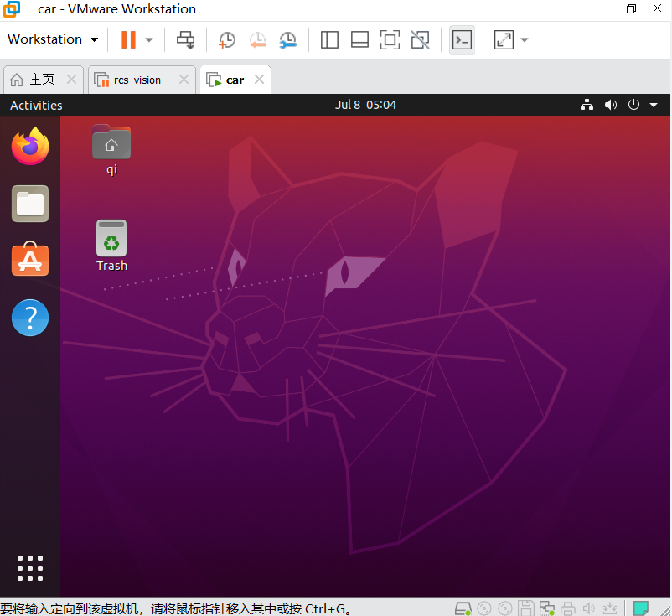Screen dimensions: 672x616
Task: Pause the virtual machine
Action: (x=128, y=40)
